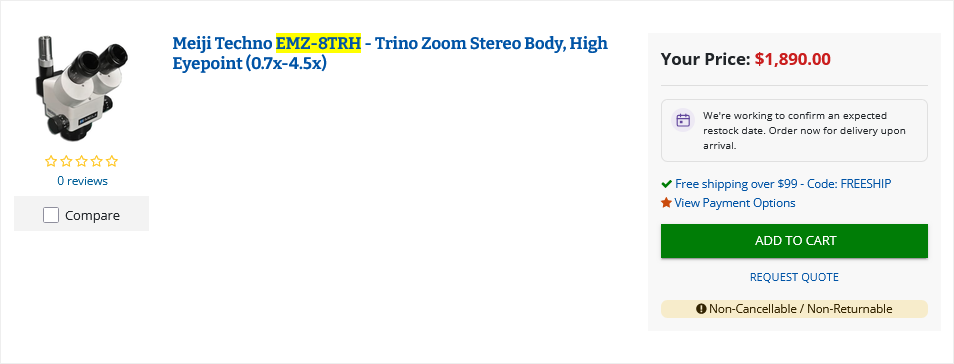The image size is (954, 364).
Task: Click the Compare label text
Action: pyautogui.click(x=92, y=215)
